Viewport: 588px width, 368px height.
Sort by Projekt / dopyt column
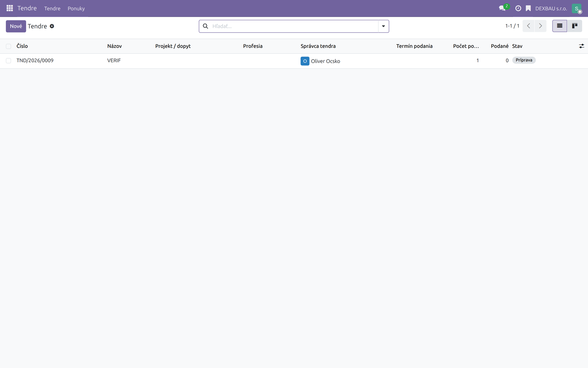click(173, 46)
